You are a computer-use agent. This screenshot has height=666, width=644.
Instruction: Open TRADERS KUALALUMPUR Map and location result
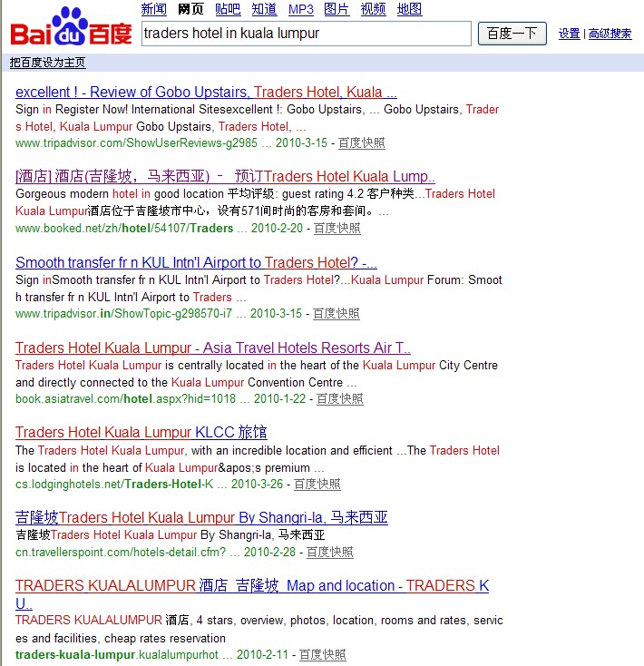pos(252,594)
